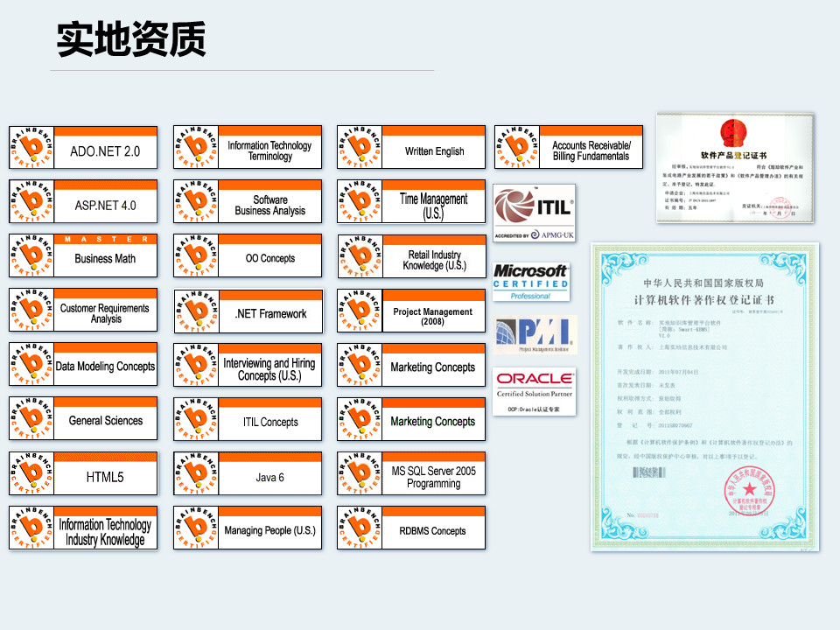Click the OO Concepts certification badge
This screenshot has width=840, height=630.
pos(248,255)
